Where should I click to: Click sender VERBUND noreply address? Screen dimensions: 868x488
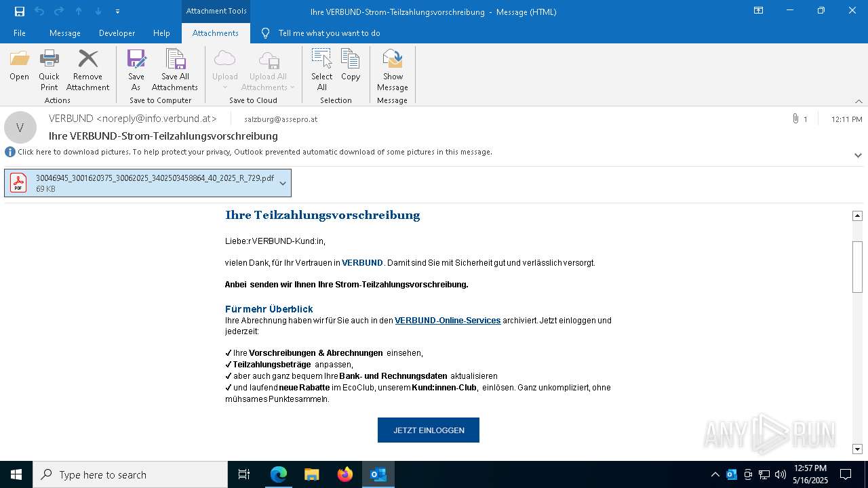(x=133, y=119)
